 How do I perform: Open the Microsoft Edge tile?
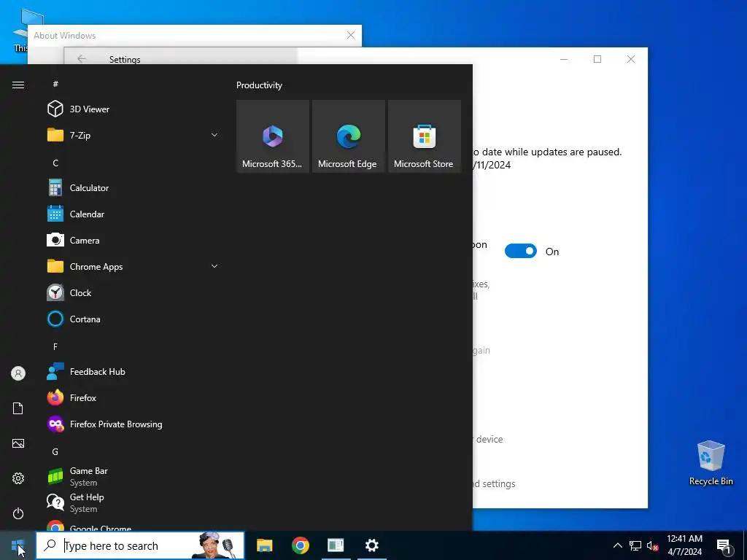click(348, 136)
